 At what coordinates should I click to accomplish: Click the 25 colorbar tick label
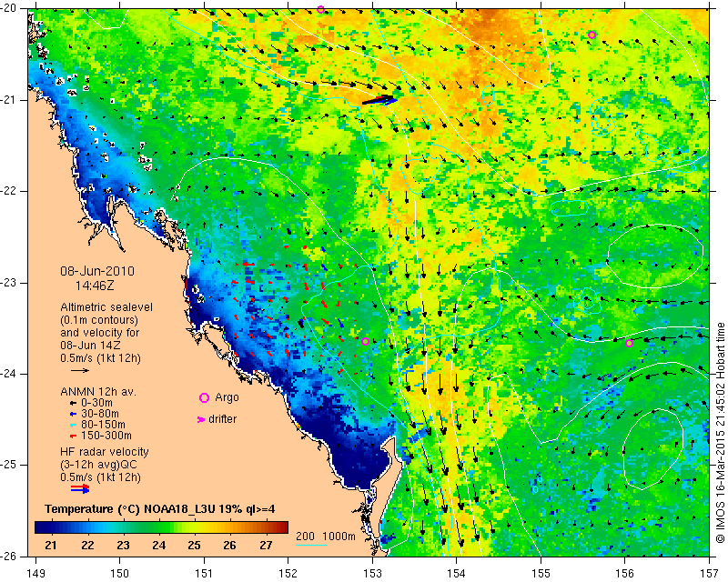tap(194, 546)
